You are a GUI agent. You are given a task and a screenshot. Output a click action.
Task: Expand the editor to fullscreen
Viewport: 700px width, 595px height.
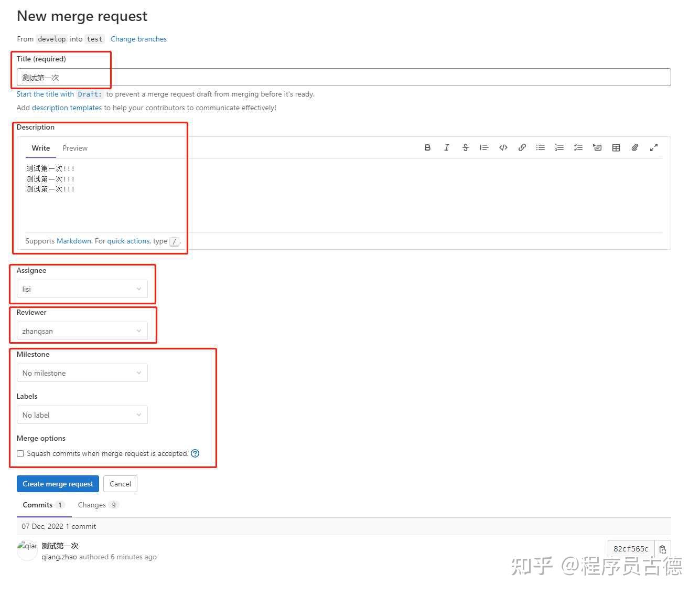[x=653, y=147]
